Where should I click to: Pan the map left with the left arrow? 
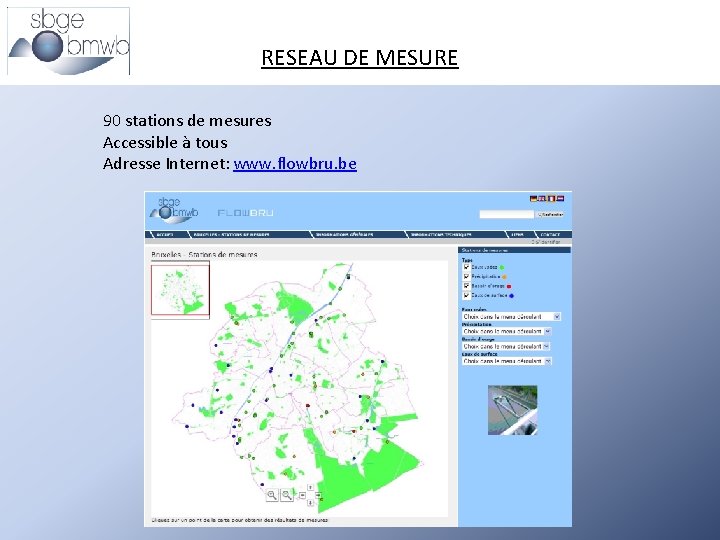pyautogui.click(x=302, y=495)
